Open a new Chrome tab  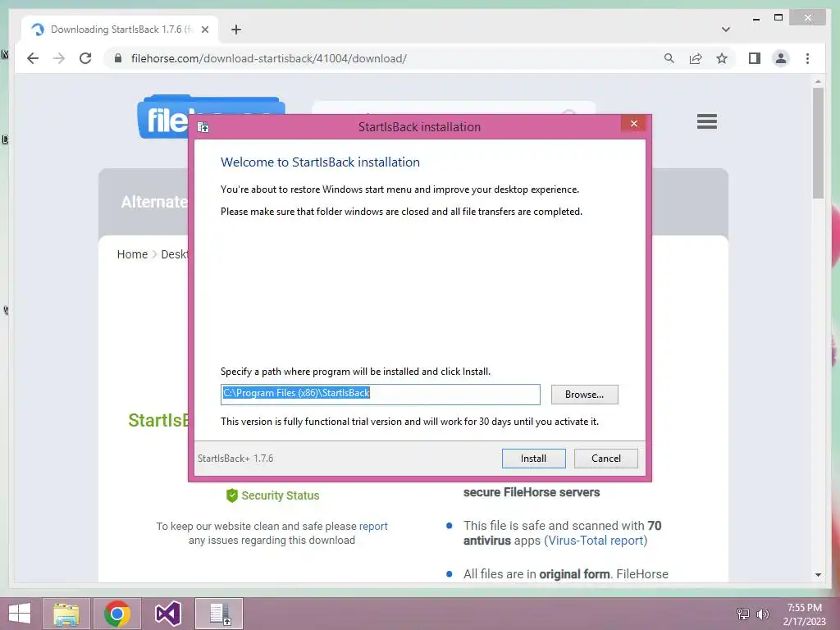[236, 30]
